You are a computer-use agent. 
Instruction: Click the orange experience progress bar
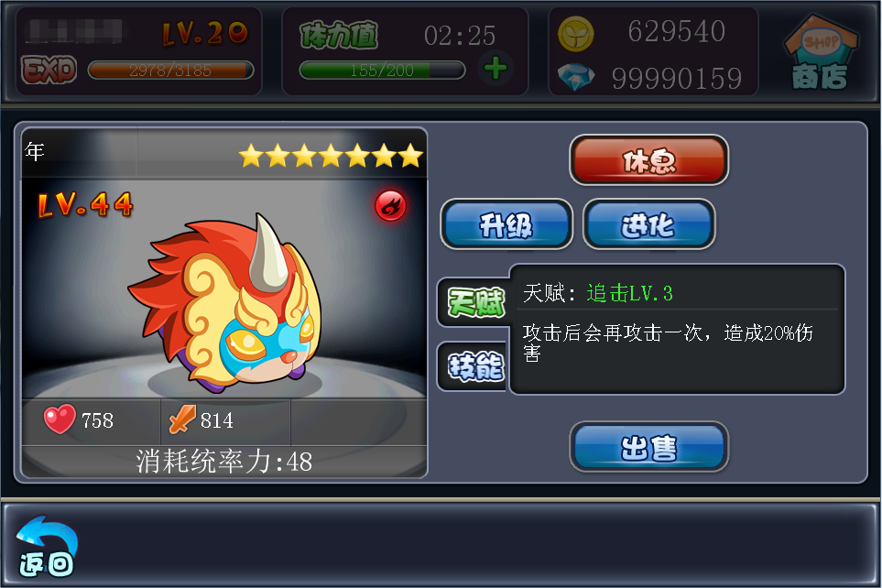(171, 71)
